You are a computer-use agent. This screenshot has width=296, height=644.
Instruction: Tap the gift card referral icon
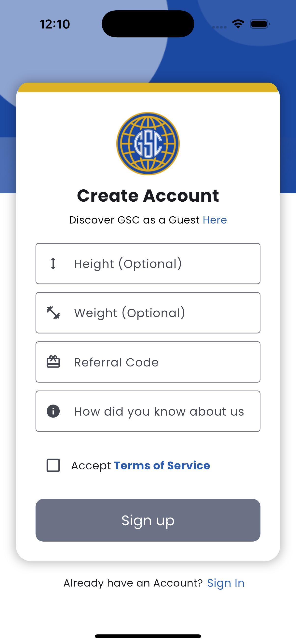[x=53, y=362]
